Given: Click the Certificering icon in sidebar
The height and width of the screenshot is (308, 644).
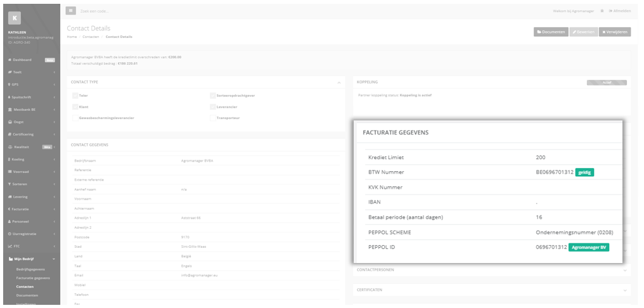Looking at the screenshot, I should pos(10,134).
